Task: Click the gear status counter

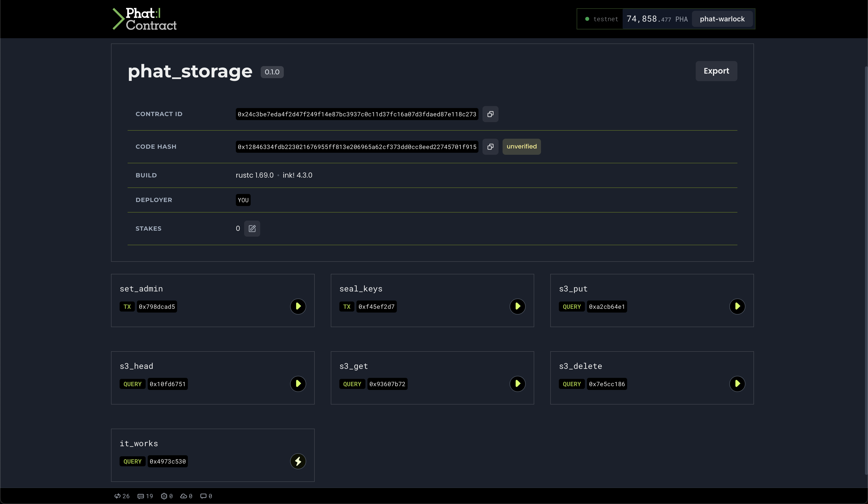Action: pyautogui.click(x=167, y=496)
